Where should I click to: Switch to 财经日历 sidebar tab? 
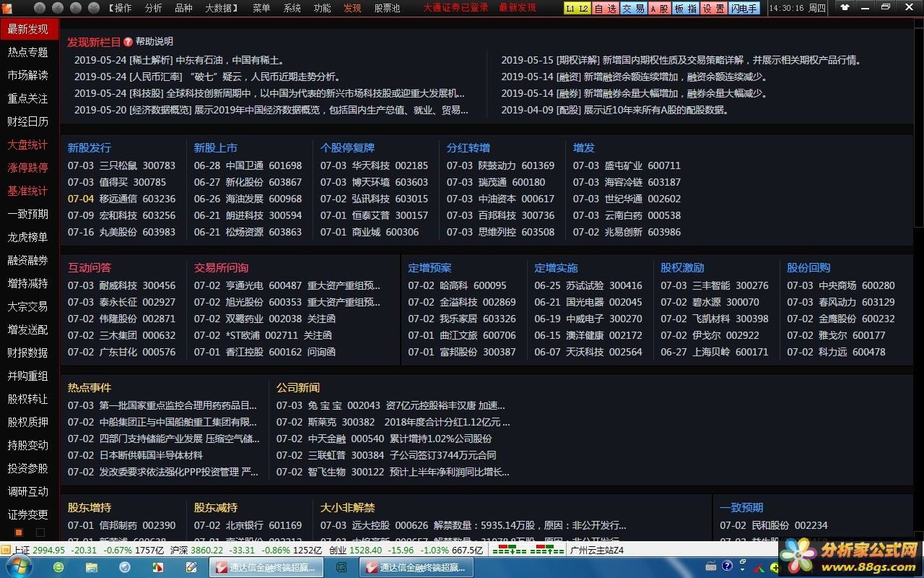[28, 121]
